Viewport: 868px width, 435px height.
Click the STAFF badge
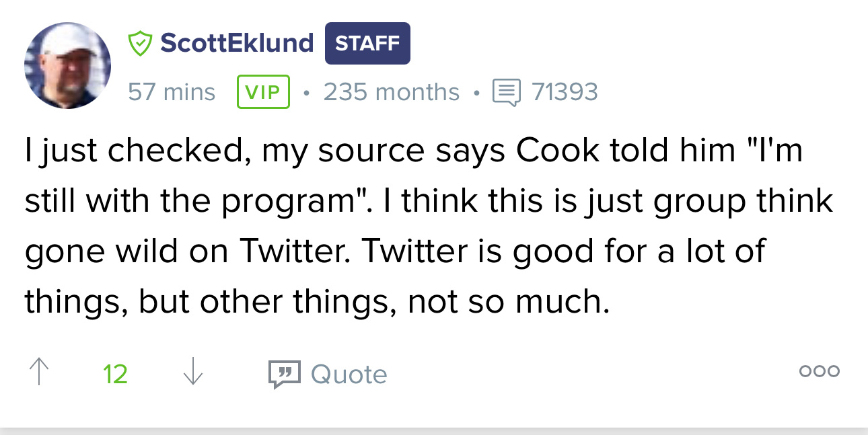(367, 43)
